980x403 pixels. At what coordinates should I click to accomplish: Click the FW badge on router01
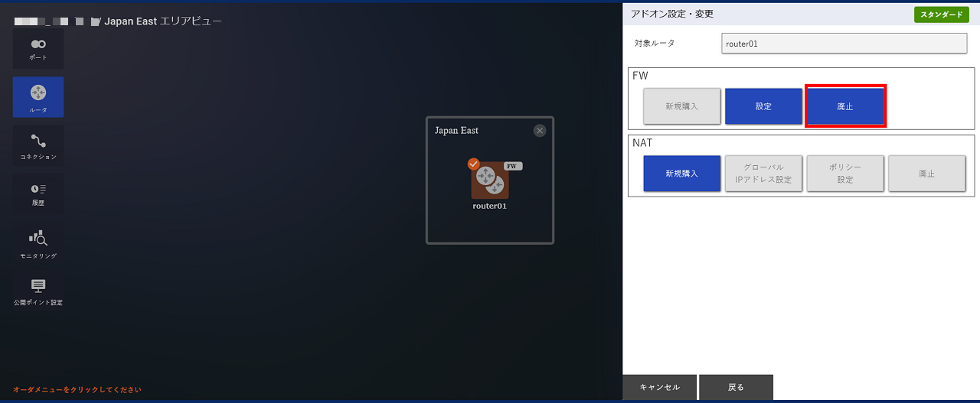pyautogui.click(x=513, y=166)
